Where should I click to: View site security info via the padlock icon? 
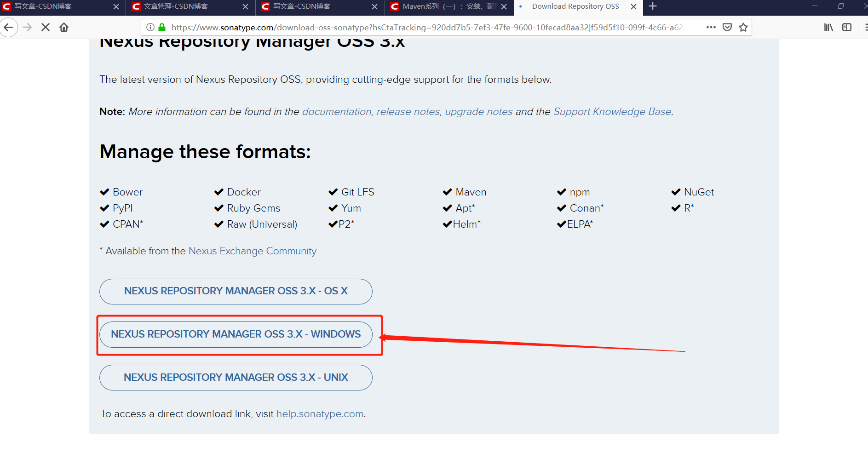pos(161,27)
